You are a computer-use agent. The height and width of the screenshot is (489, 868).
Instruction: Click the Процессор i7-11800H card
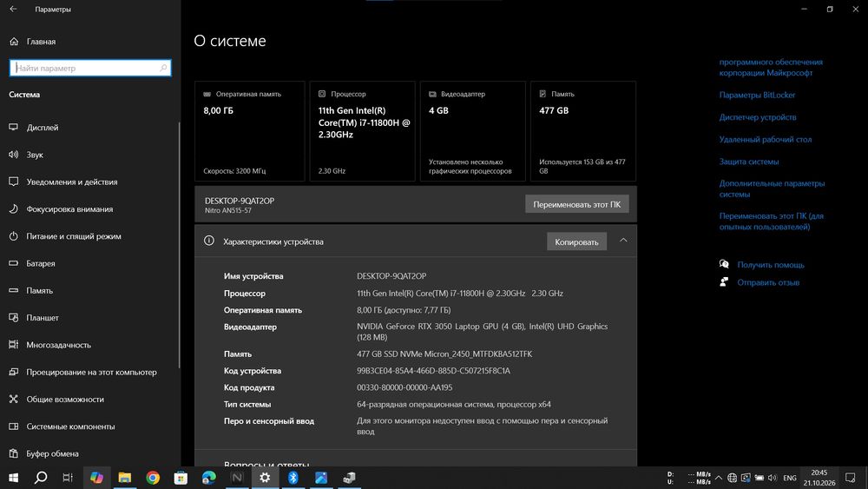[x=363, y=131]
